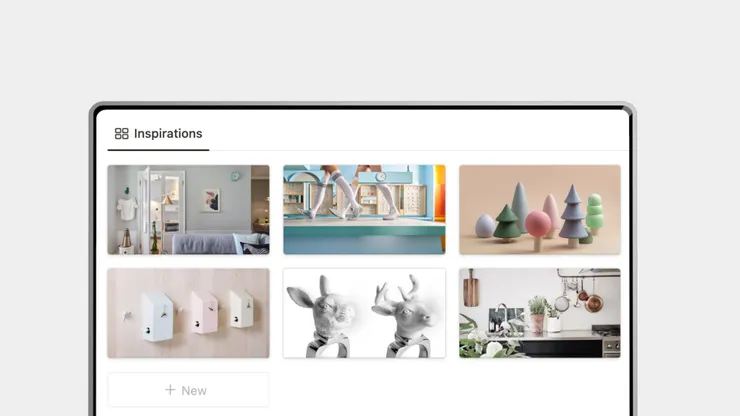Open the birdhouse cuckoo clocks card
Screen dimensions: 740x416
click(x=188, y=313)
